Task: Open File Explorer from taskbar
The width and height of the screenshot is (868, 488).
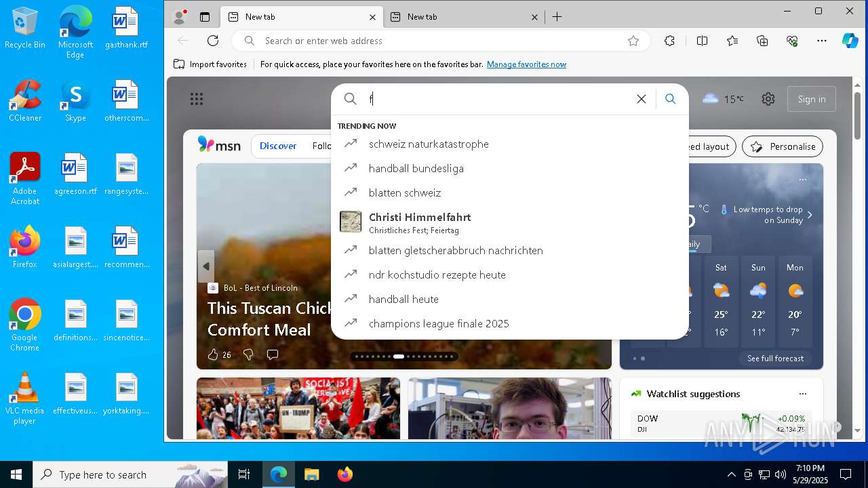Action: coord(311,474)
